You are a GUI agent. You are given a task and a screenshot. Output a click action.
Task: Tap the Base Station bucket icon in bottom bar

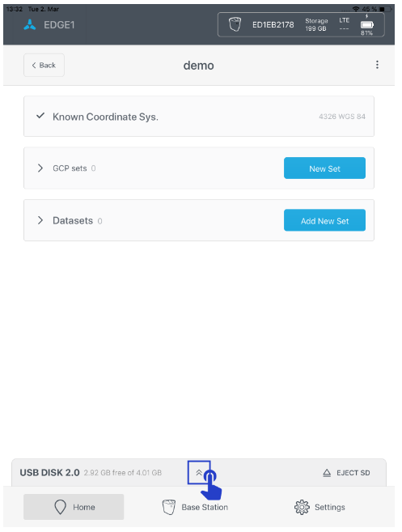169,507
